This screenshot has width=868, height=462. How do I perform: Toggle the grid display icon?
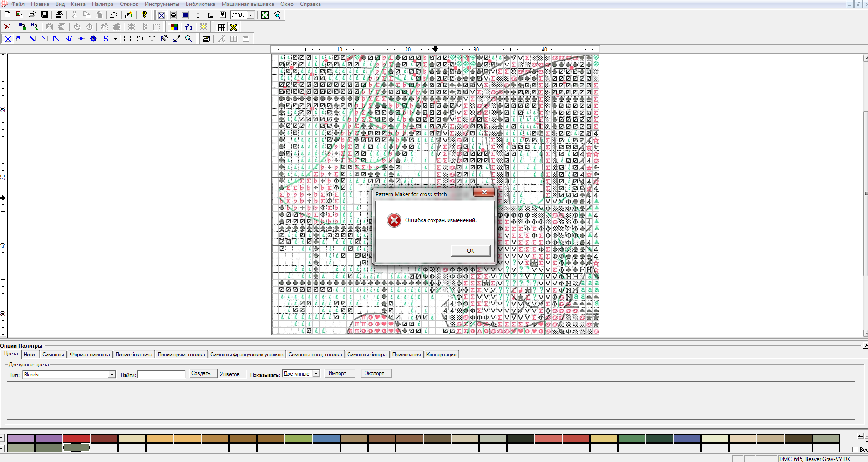[221, 27]
